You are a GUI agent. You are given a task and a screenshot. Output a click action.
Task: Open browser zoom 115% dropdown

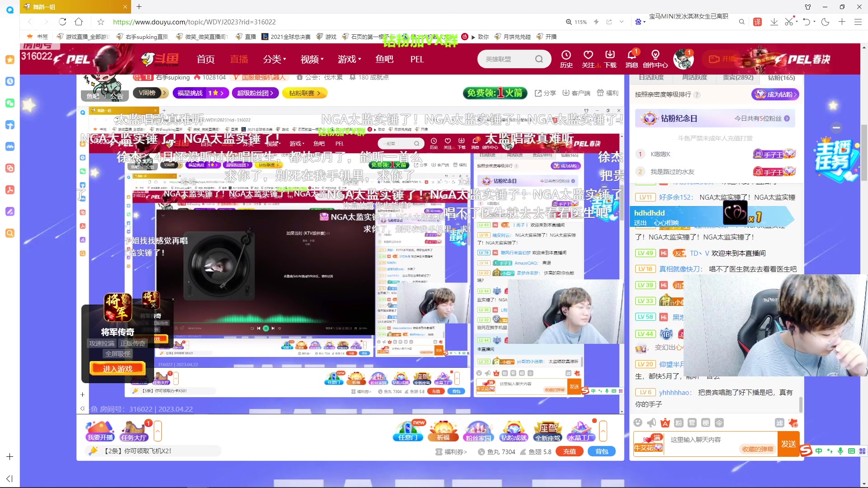click(576, 22)
